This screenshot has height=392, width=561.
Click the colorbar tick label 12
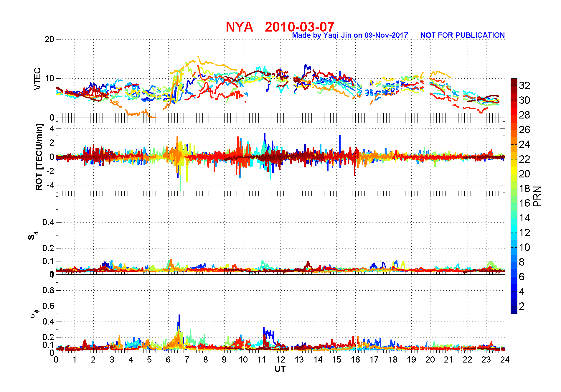pos(524,233)
